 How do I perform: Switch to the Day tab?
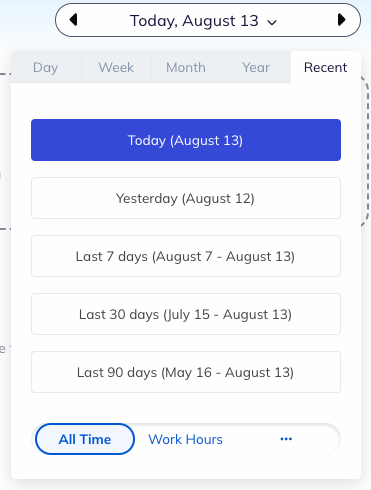(x=46, y=67)
